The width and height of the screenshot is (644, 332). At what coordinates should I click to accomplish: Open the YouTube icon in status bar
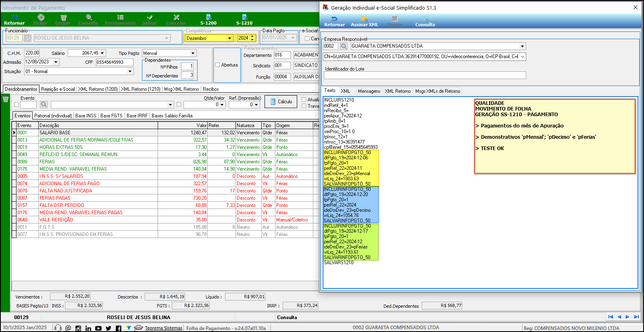pos(98,328)
